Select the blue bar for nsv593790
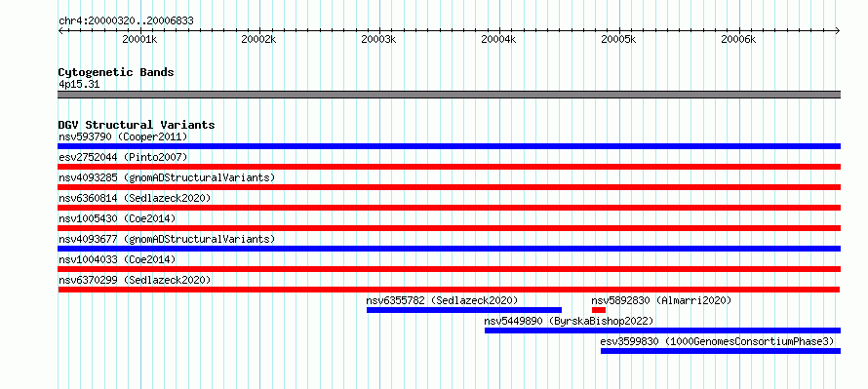The width and height of the screenshot is (868, 389). coord(449,146)
